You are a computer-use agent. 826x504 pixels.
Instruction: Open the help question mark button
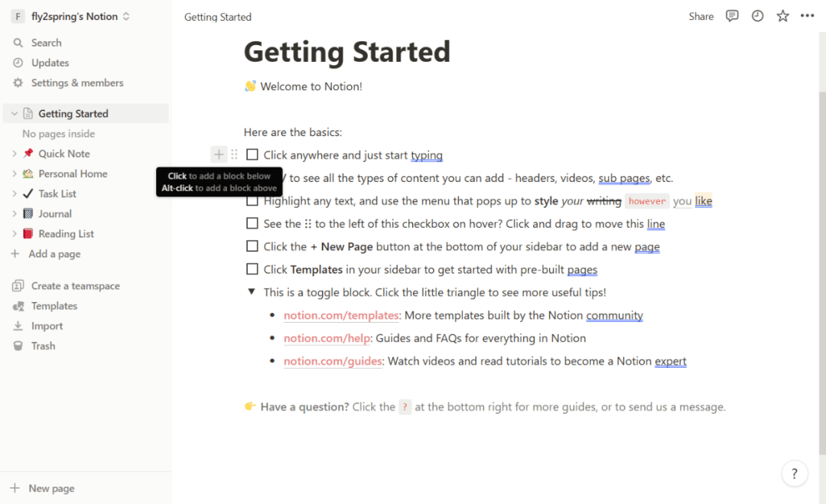795,473
